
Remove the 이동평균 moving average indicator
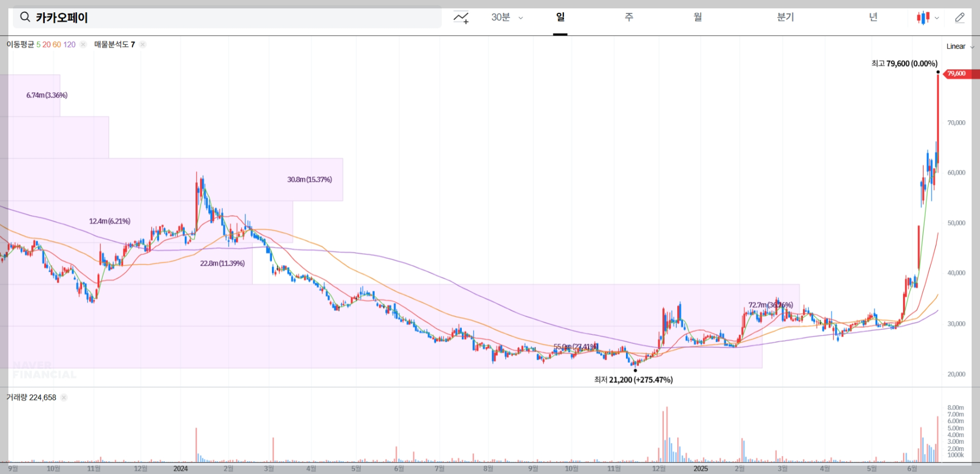point(83,45)
